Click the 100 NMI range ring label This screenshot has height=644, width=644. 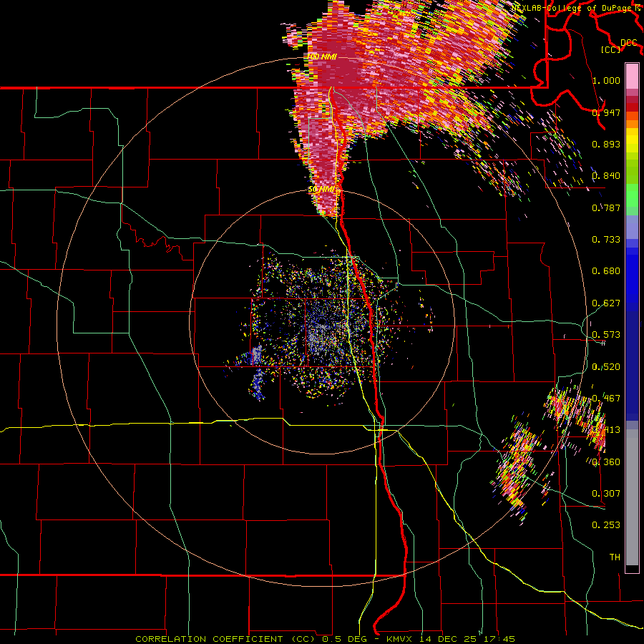point(323,57)
